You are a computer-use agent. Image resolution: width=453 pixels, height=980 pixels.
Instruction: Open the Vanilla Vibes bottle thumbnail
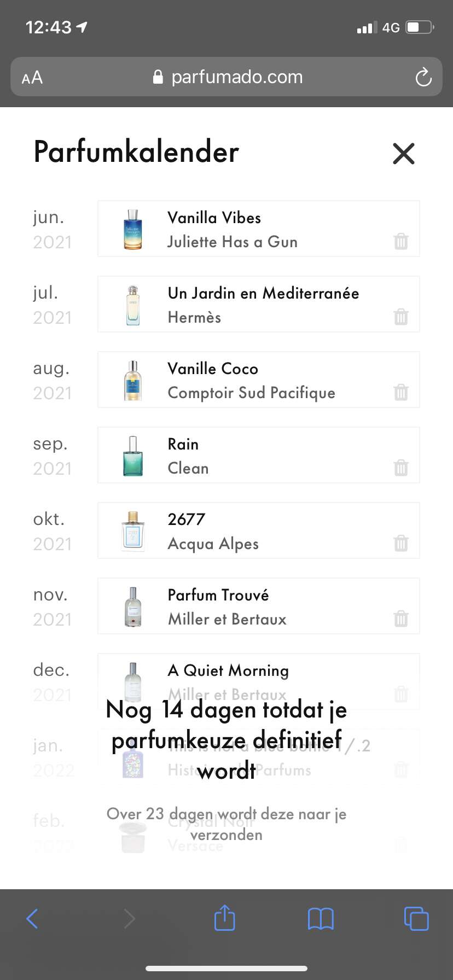(133, 229)
